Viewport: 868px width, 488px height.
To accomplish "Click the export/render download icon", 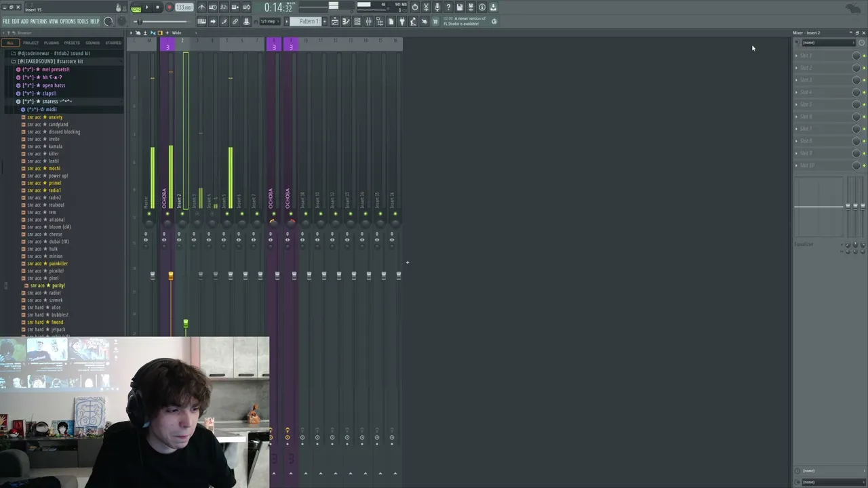I will tap(493, 7).
